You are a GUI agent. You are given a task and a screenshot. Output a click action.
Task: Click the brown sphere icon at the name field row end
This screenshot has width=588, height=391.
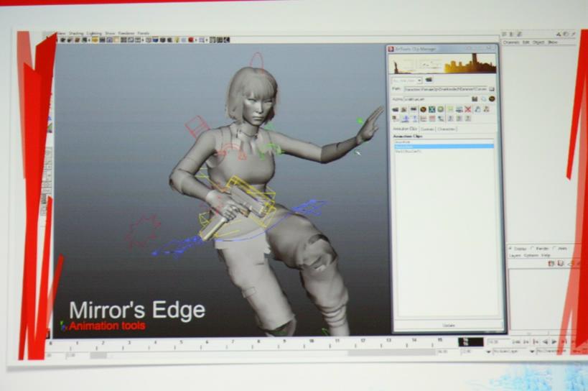pyautogui.click(x=492, y=98)
